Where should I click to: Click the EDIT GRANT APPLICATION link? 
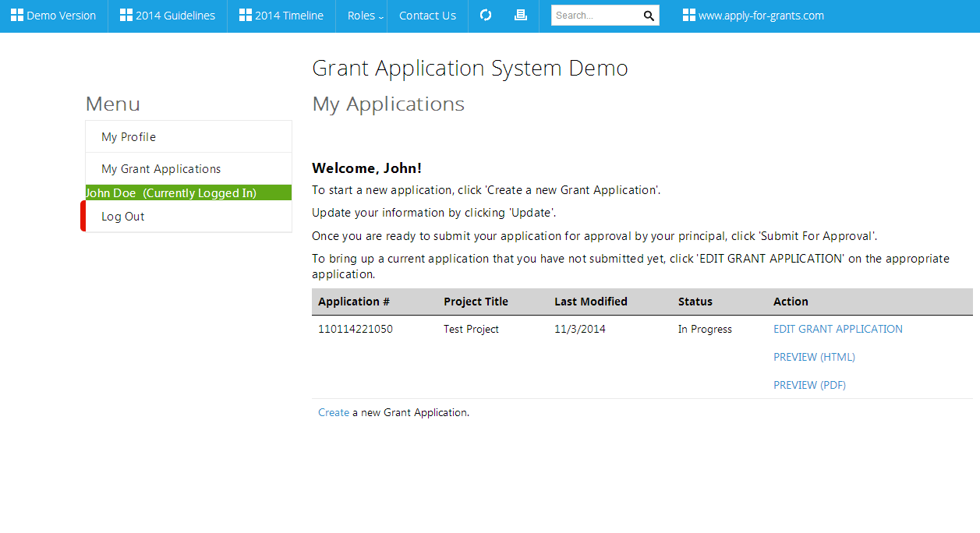click(x=837, y=329)
